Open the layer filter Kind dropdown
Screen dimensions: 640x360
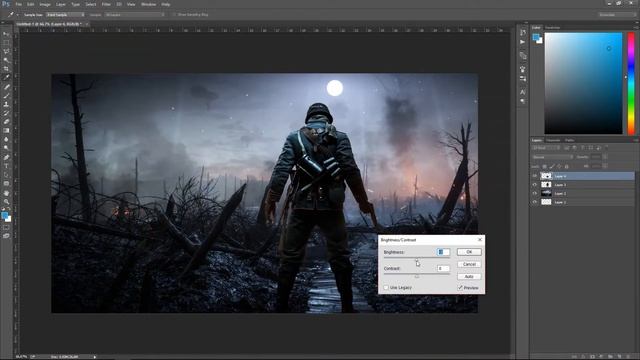[546, 148]
